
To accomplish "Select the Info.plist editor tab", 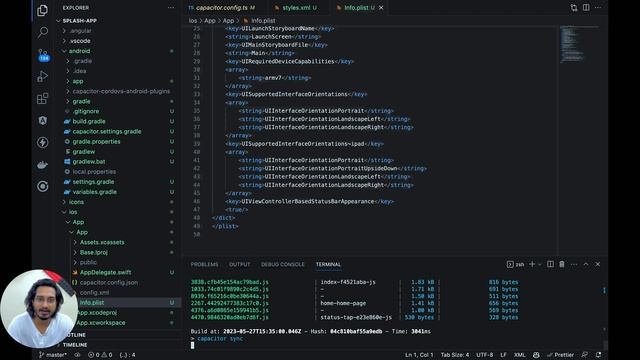I will (x=356, y=8).
